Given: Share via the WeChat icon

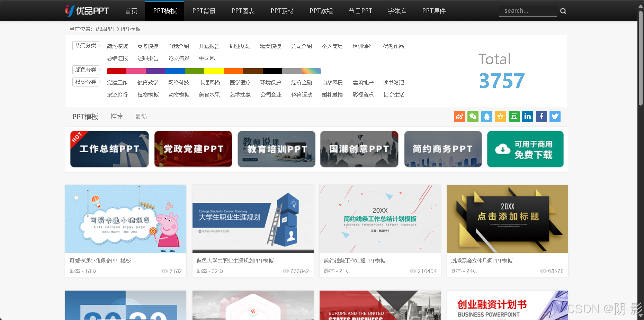Looking at the screenshot, I should (x=473, y=117).
